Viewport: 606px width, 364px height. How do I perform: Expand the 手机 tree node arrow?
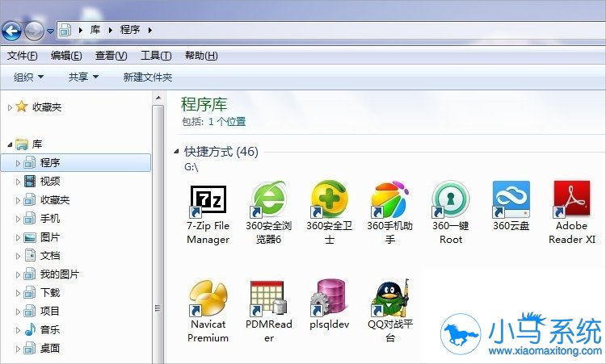[18, 219]
